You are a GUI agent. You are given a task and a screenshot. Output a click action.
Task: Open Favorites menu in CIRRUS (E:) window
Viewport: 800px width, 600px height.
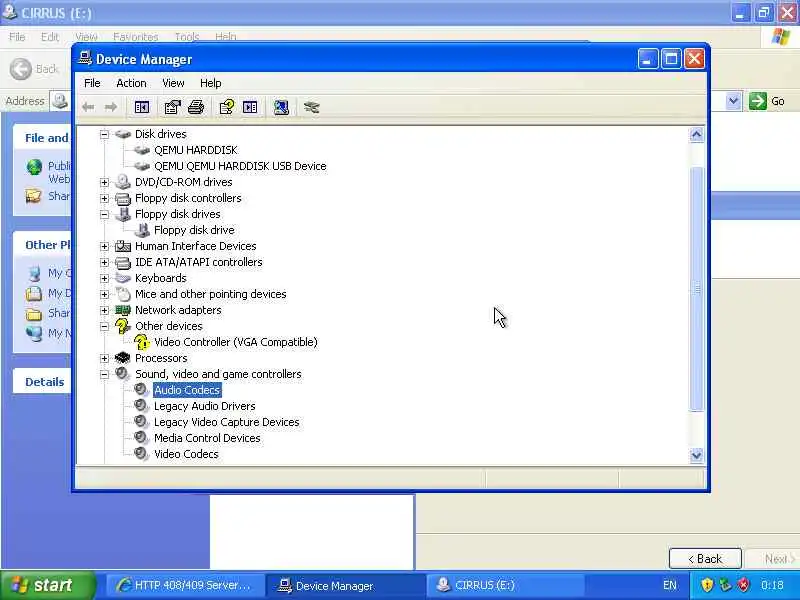136,37
